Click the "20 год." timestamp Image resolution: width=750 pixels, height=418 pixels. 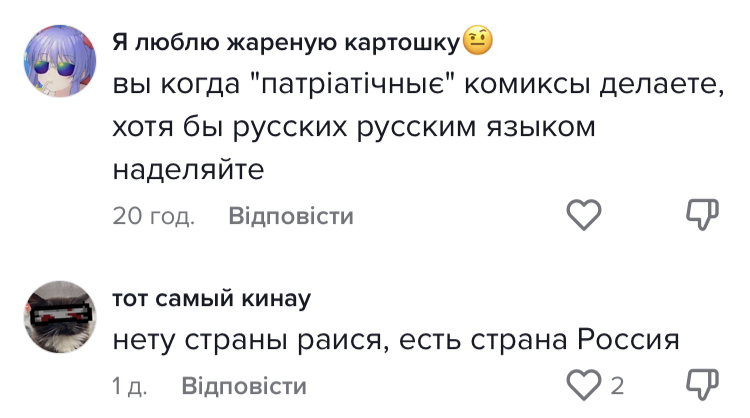(x=154, y=215)
